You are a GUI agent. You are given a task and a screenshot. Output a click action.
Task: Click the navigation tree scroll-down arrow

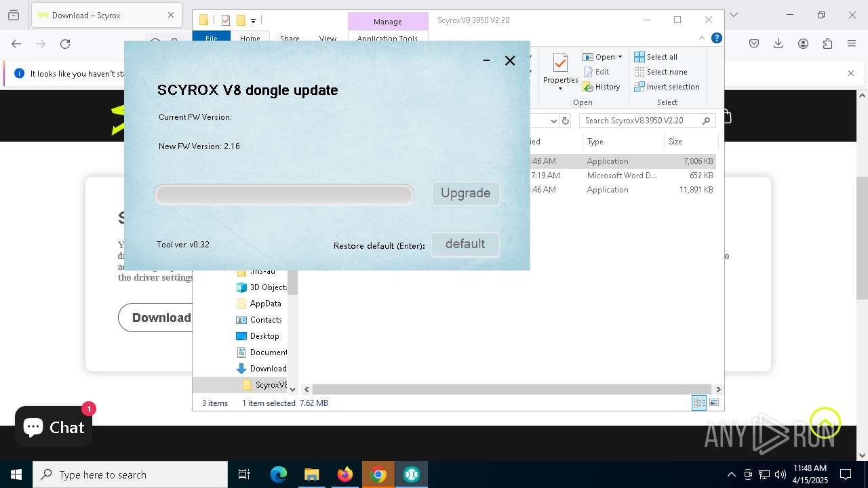coord(293,389)
